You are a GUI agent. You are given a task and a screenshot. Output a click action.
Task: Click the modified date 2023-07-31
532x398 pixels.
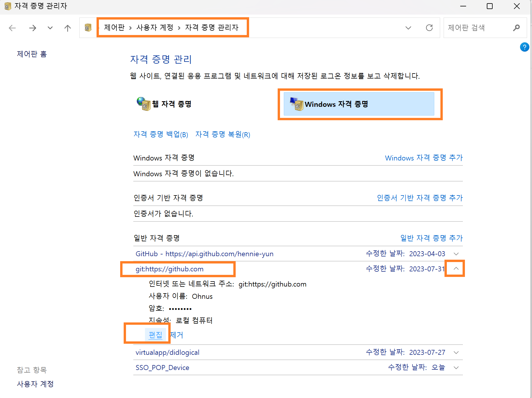coord(427,269)
